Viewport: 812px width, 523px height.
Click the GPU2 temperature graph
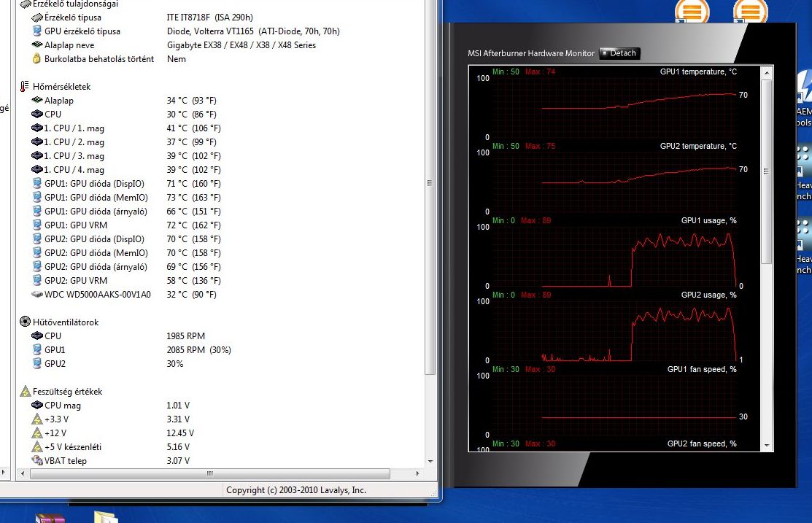coord(614,182)
